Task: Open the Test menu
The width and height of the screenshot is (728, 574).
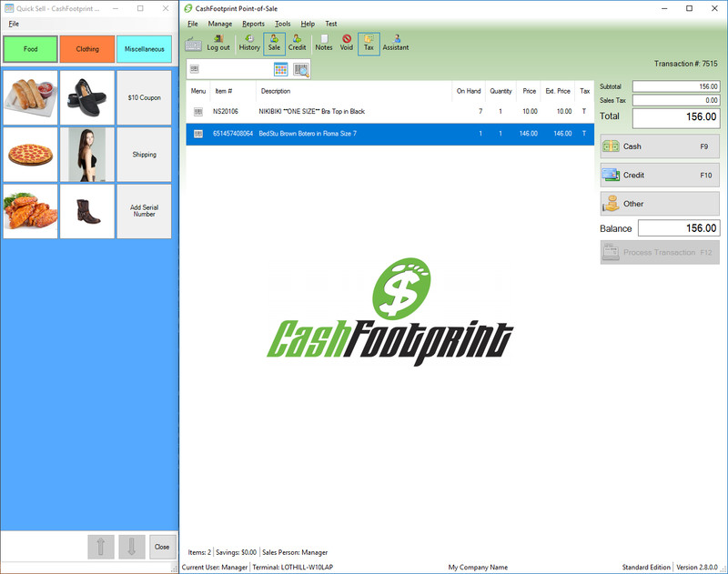Action: (331, 24)
